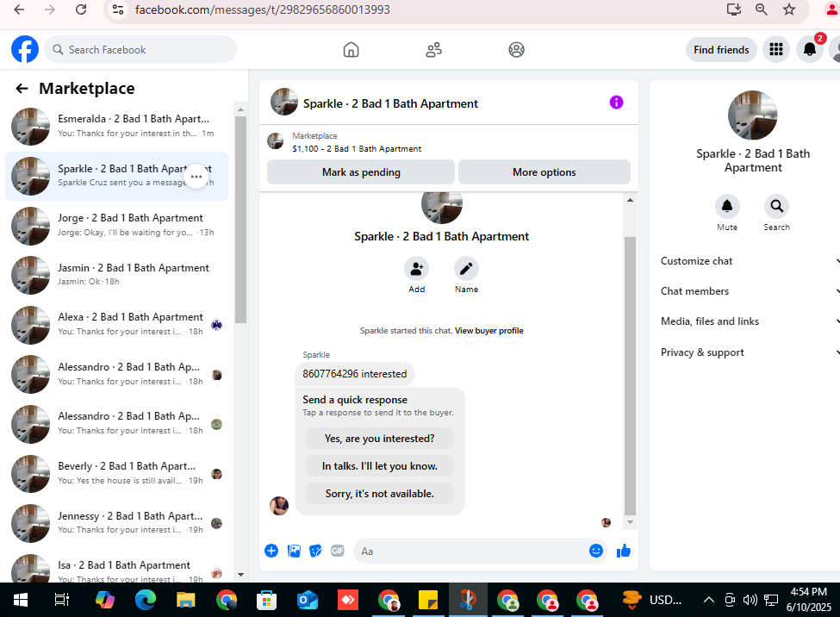The image size is (840, 617).
Task: Click Sparkle's large profile picture in right panel
Action: coord(752,115)
